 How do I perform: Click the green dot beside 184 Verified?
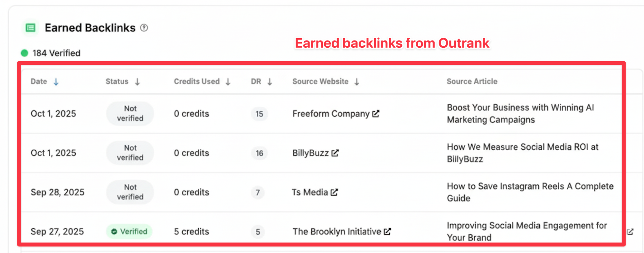pyautogui.click(x=25, y=53)
